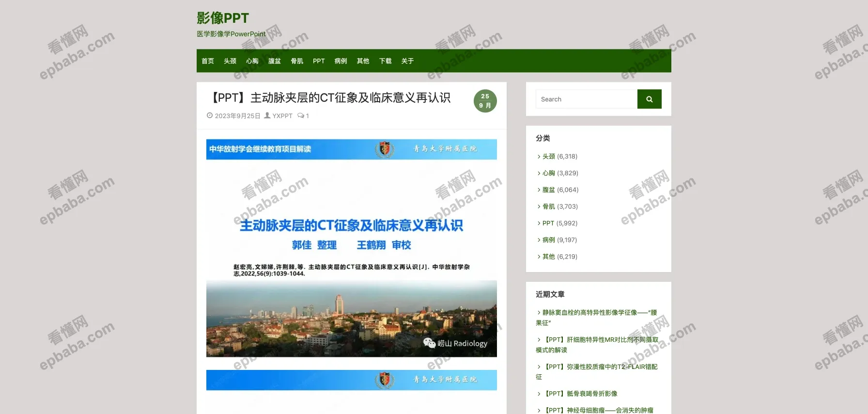Click the chevron before 病例 category

pos(539,240)
